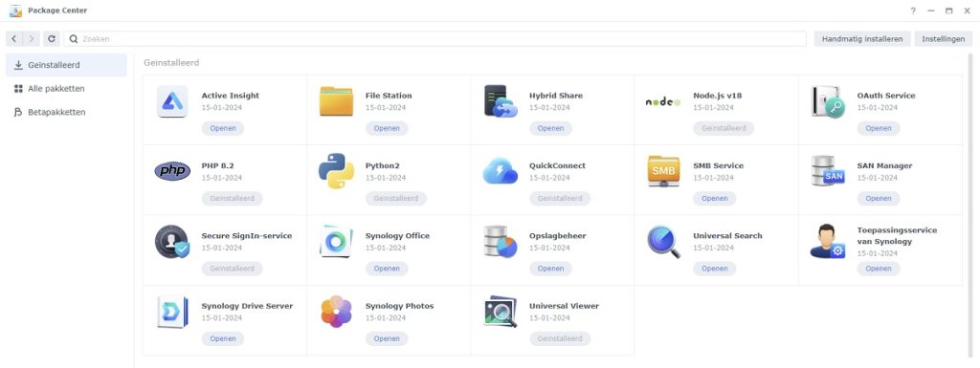The height and width of the screenshot is (368, 980).
Task: Click the QuickConnect package name
Action: point(558,166)
